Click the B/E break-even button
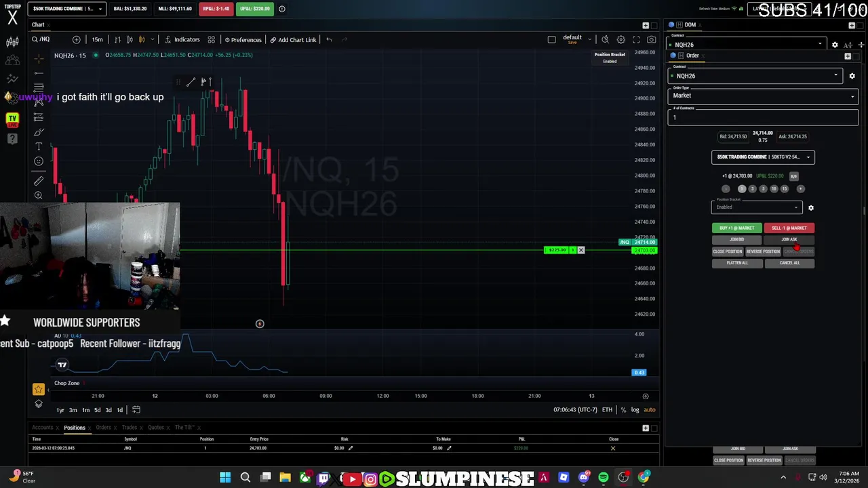Image resolution: width=868 pixels, height=488 pixels. coord(793,176)
